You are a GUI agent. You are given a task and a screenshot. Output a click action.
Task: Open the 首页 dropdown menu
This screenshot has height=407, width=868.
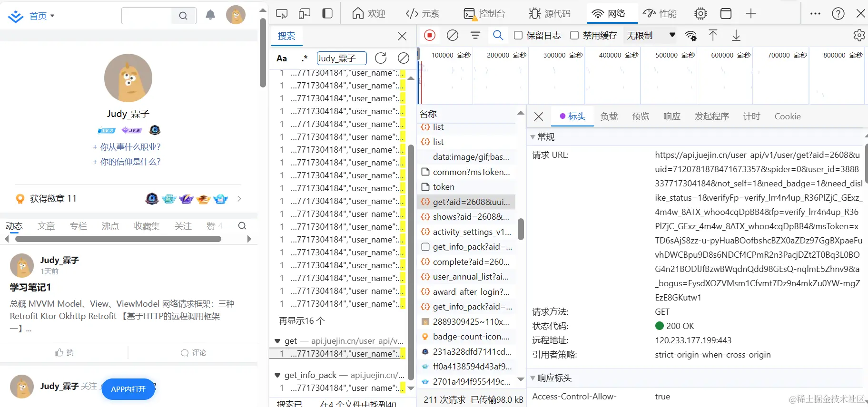pos(42,16)
